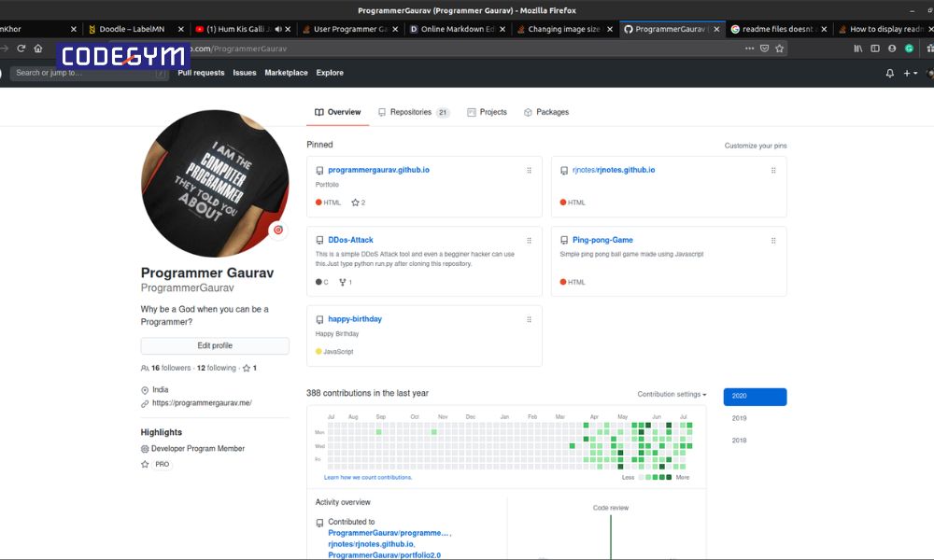Click the fork icon under DDos-Attack
Viewport: 934px width, 560px height.
344,282
